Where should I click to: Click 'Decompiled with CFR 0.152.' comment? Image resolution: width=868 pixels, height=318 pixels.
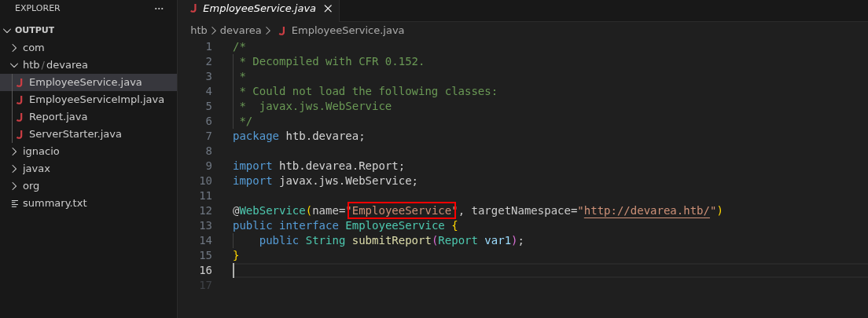pos(338,61)
